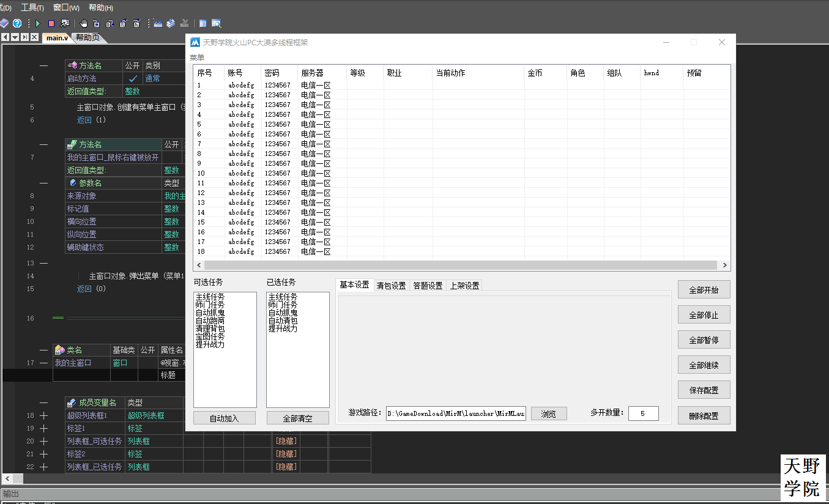The height and width of the screenshot is (504, 829).
Task: Click the magnifier search toolbar icon
Action: click(x=216, y=23)
